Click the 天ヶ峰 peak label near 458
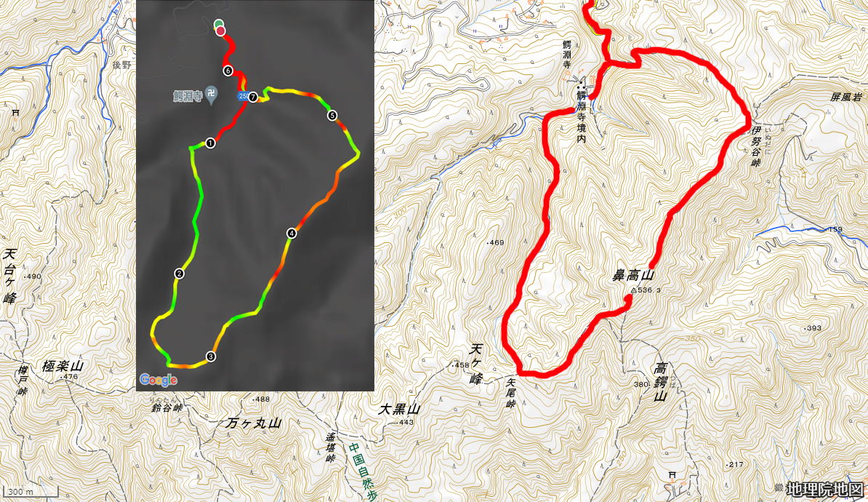The width and height of the screenshot is (868, 502). pos(476,364)
